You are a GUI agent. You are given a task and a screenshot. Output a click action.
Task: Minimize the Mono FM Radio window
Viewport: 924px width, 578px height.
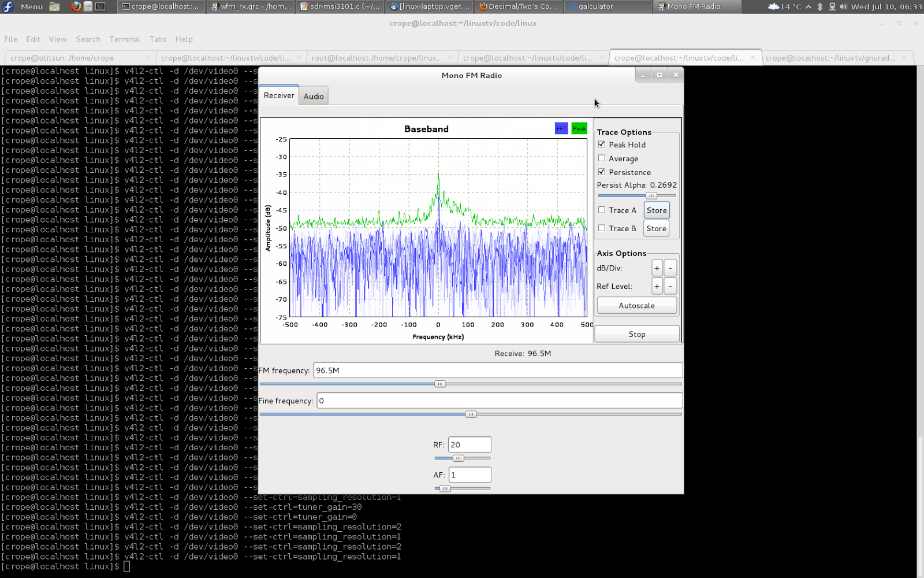(643, 75)
